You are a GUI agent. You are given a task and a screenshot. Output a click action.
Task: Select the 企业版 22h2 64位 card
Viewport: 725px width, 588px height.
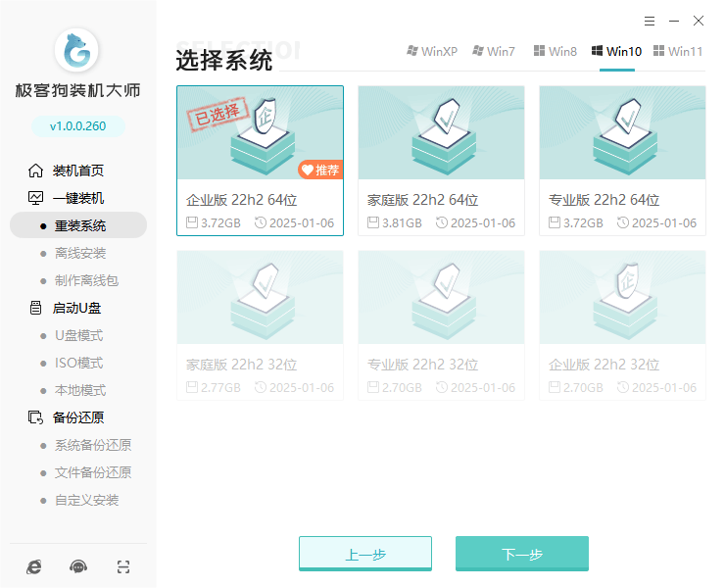[x=260, y=161]
